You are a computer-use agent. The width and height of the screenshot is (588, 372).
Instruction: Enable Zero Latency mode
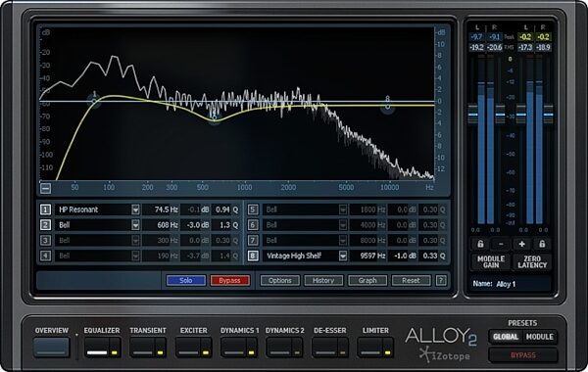532,261
